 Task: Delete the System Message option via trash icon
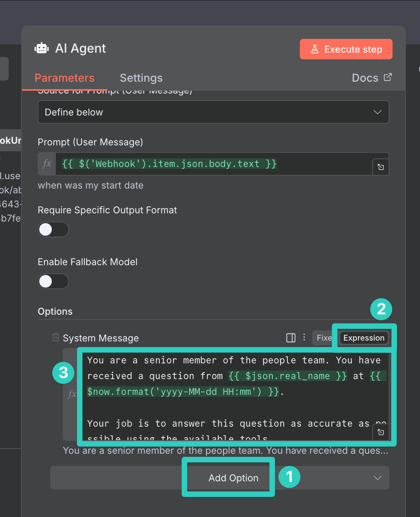56,337
